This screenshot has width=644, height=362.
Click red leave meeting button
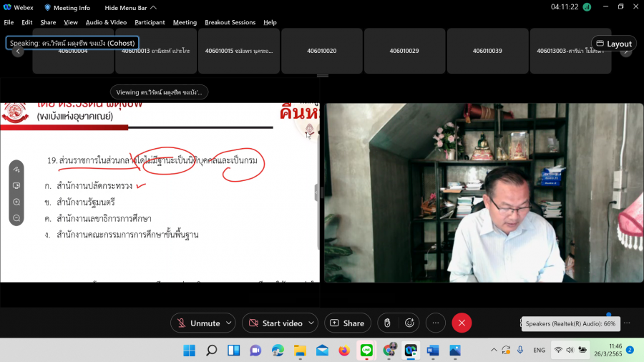pos(462,323)
